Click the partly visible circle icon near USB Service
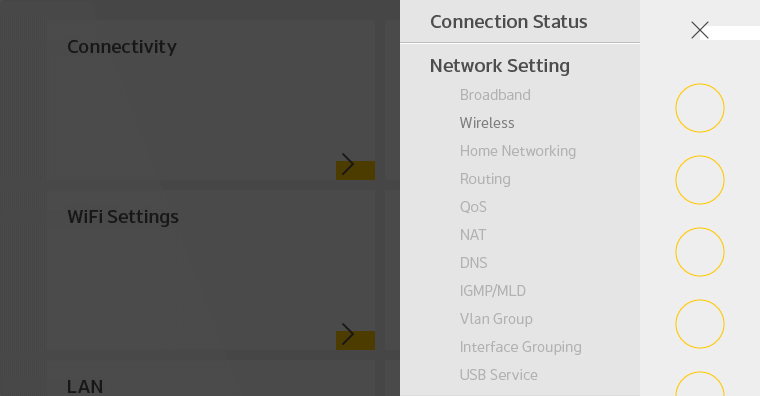Screen dimensions: 760x396 pyautogui.click(x=699, y=384)
